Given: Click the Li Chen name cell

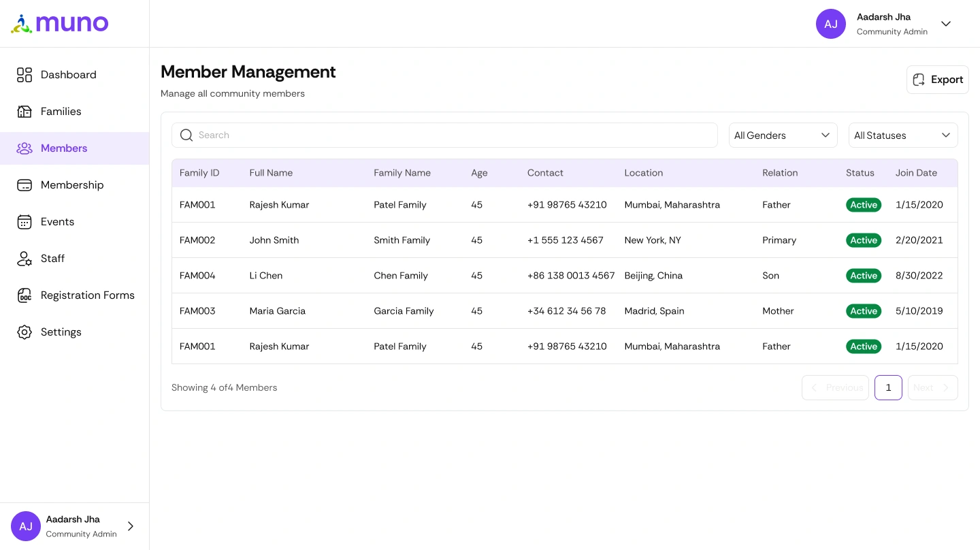Looking at the screenshot, I should point(266,276).
